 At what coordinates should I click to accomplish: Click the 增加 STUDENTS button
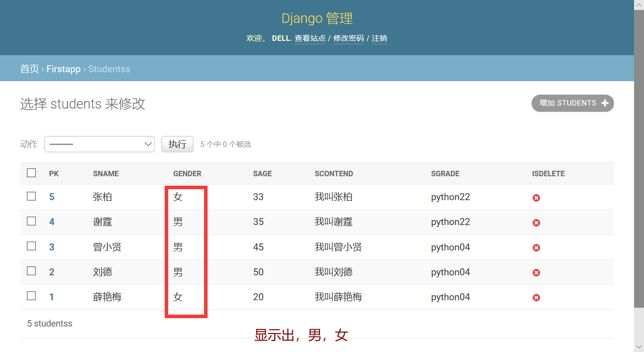coord(572,103)
